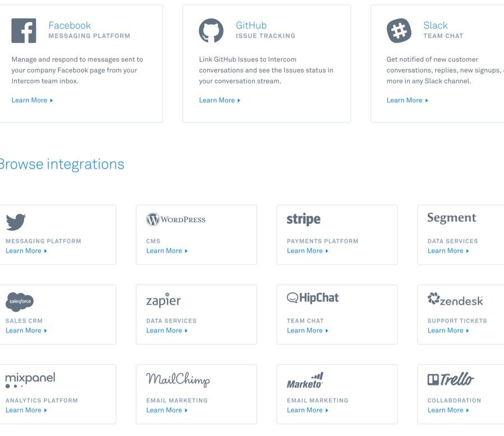The image size is (504, 436).
Task: Click the TEAM CHAT label under HipChat
Action: (305, 321)
